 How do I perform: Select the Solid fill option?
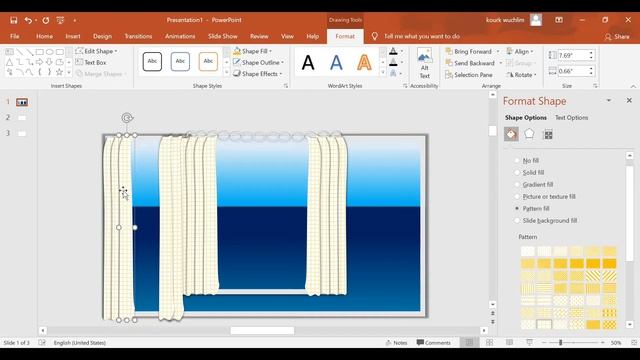coord(529,172)
